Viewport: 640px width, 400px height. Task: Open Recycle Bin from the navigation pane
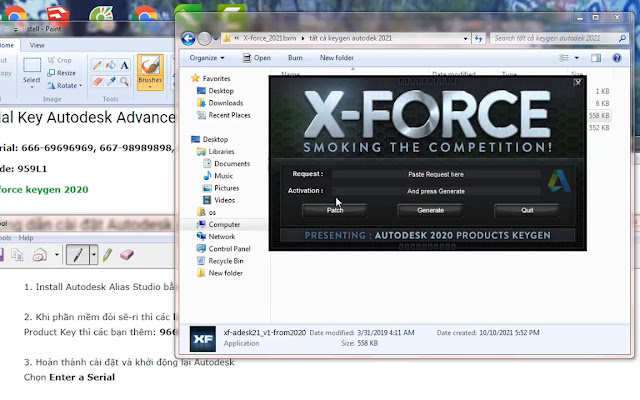click(220, 261)
